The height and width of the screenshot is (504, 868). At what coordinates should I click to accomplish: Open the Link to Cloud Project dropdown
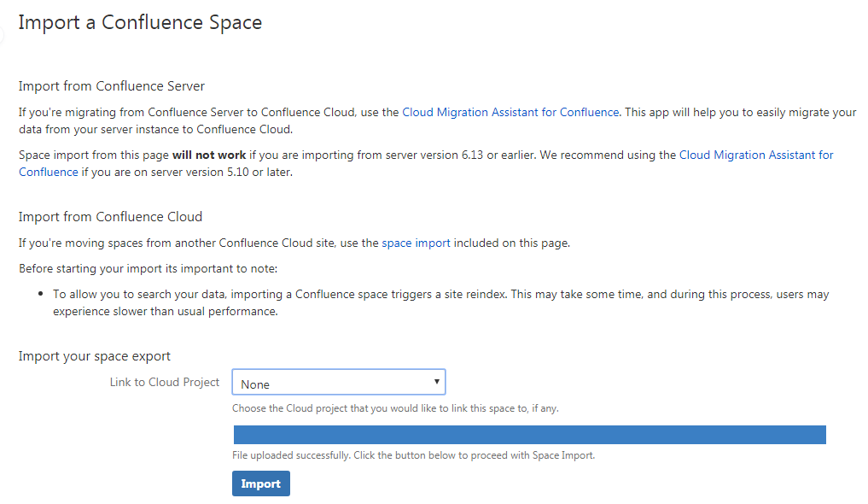coord(338,383)
